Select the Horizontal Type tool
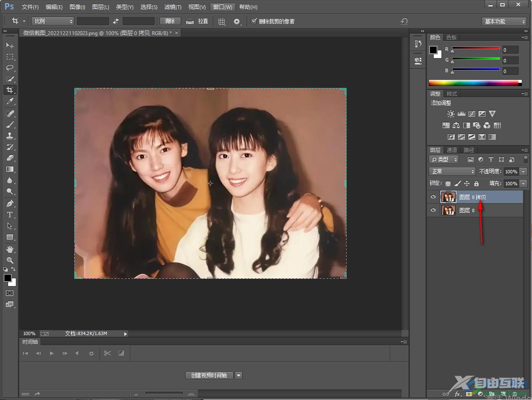 (x=9, y=215)
